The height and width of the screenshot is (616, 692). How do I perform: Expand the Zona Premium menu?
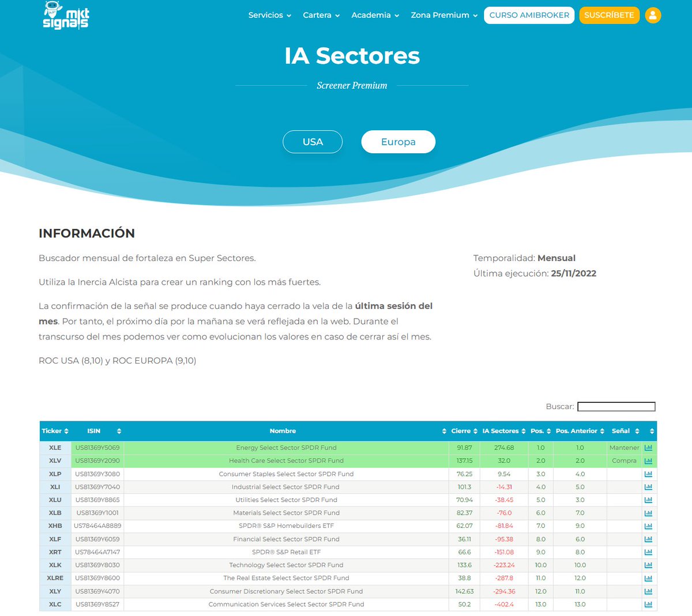coord(444,16)
